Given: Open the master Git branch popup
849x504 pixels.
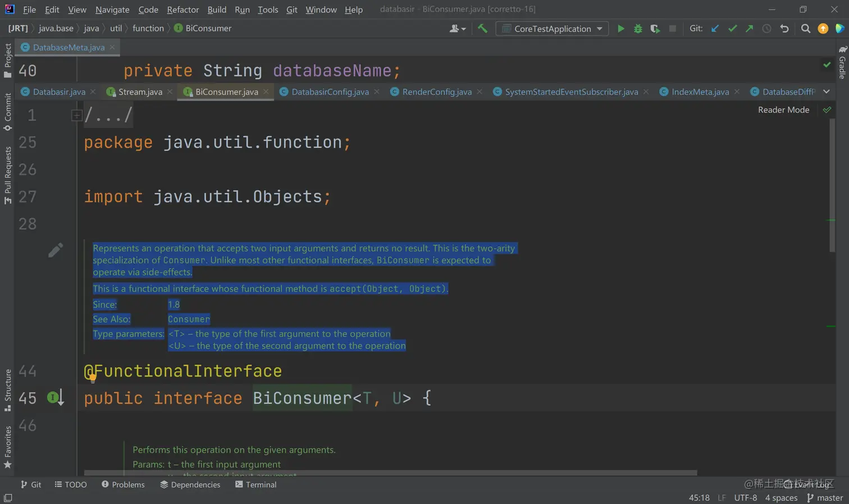Looking at the screenshot, I should (825, 498).
